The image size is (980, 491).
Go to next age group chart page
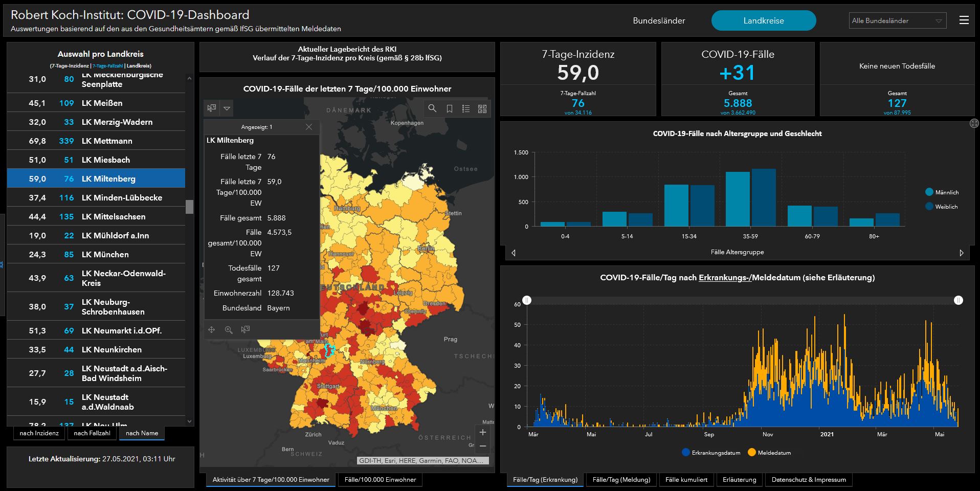962,253
